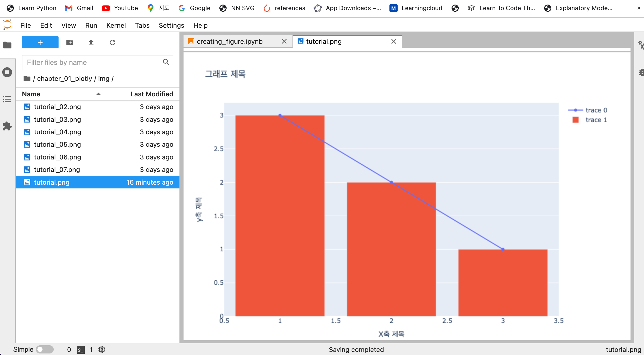Open the Extension Manager puzzle icon
Viewport: 644px width, 355px height.
tap(7, 126)
